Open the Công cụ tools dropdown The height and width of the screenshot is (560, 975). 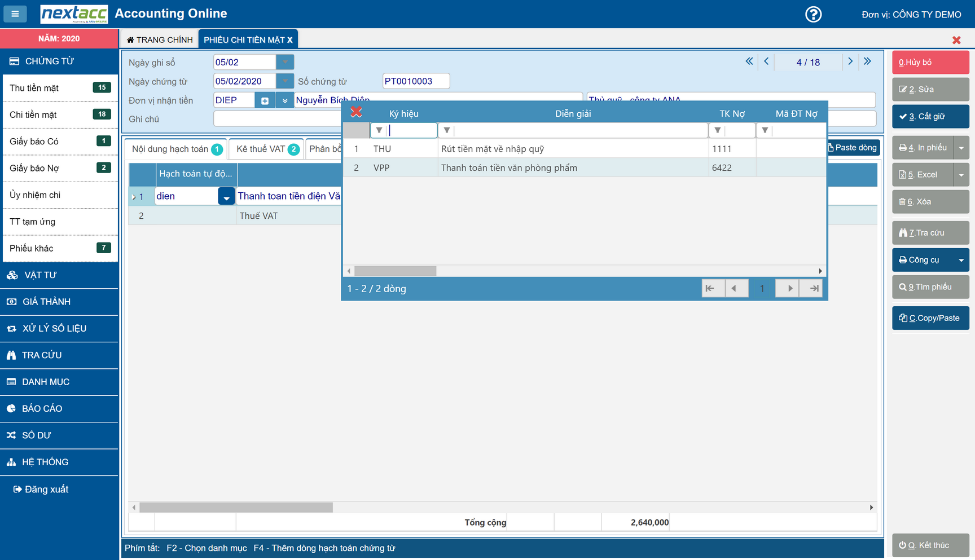(x=961, y=260)
